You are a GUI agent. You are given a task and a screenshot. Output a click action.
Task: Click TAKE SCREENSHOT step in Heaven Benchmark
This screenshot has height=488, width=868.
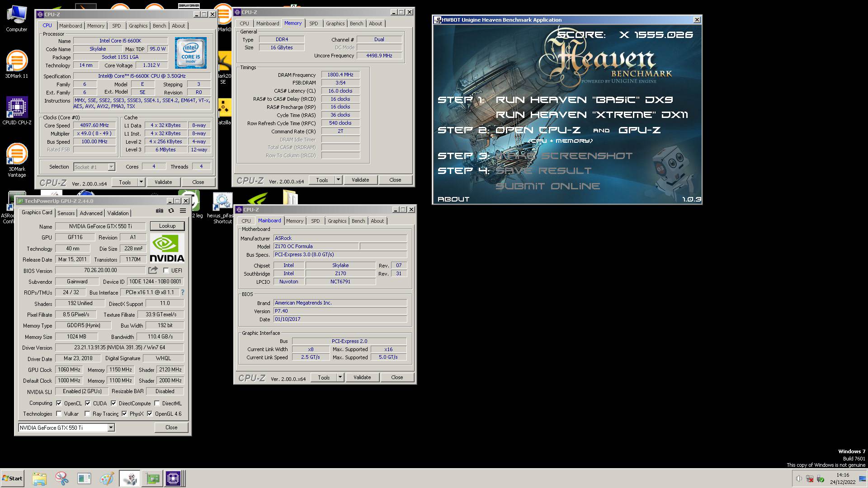click(564, 156)
